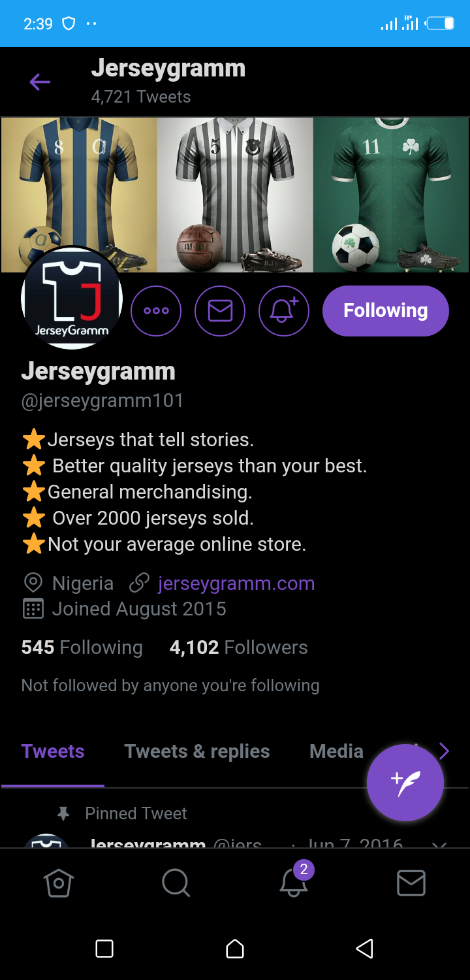470x980 pixels.
Task: Expand the pinned tweet options chevron
Action: [x=439, y=844]
